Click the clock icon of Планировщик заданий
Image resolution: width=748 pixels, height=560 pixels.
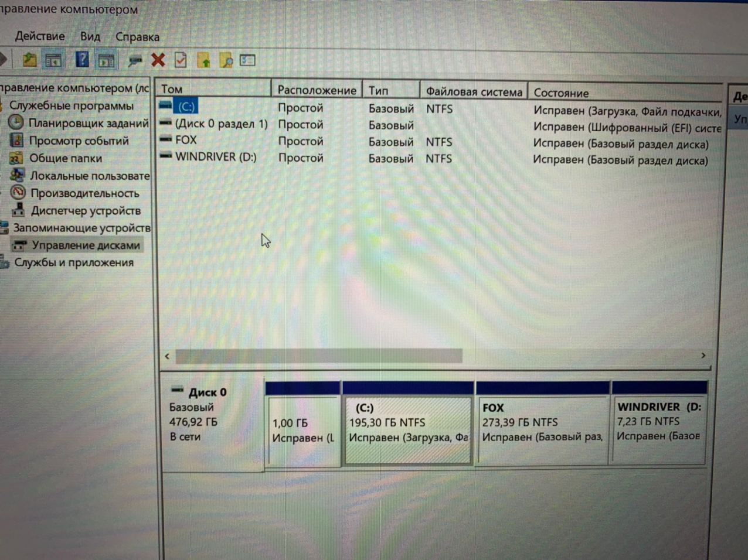16,122
